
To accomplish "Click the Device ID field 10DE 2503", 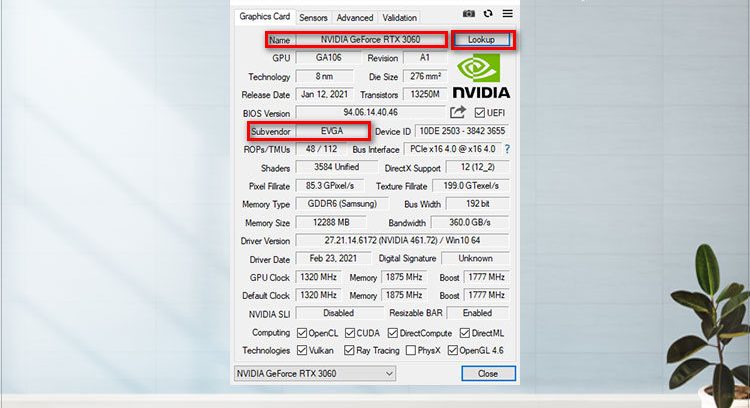I will [462, 131].
